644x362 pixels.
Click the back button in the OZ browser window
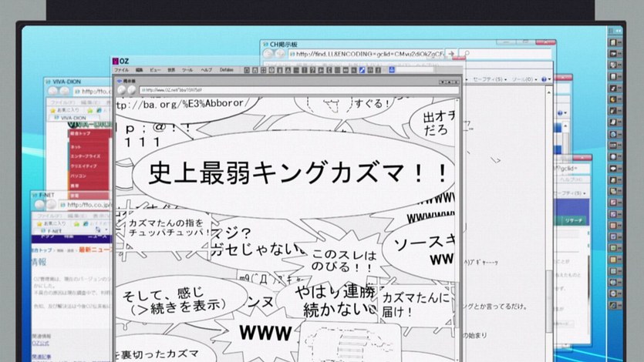click(x=121, y=90)
